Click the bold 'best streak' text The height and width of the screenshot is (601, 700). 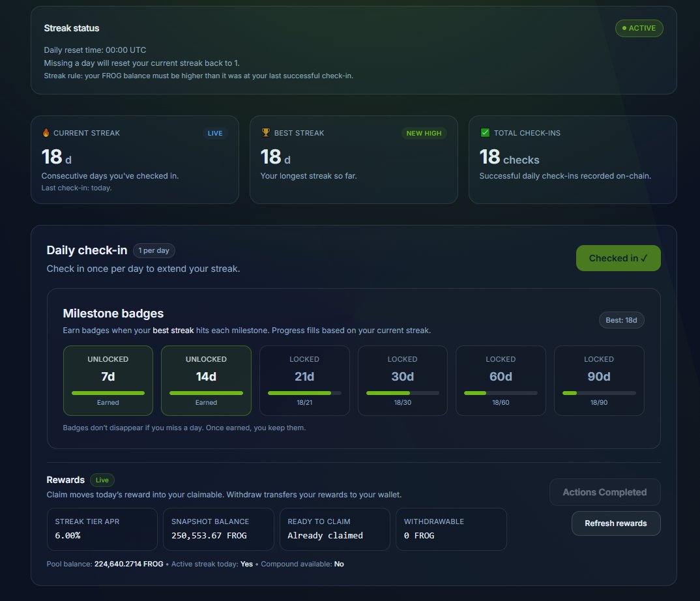[173, 330]
